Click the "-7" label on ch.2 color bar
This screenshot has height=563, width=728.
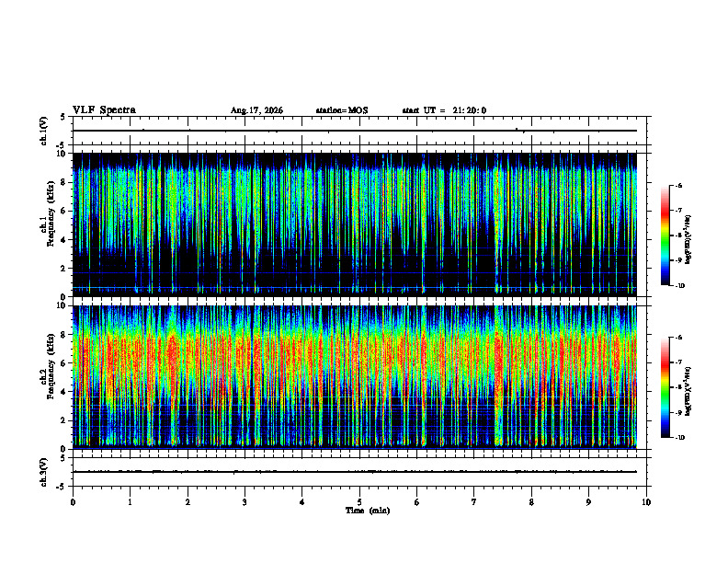point(679,362)
